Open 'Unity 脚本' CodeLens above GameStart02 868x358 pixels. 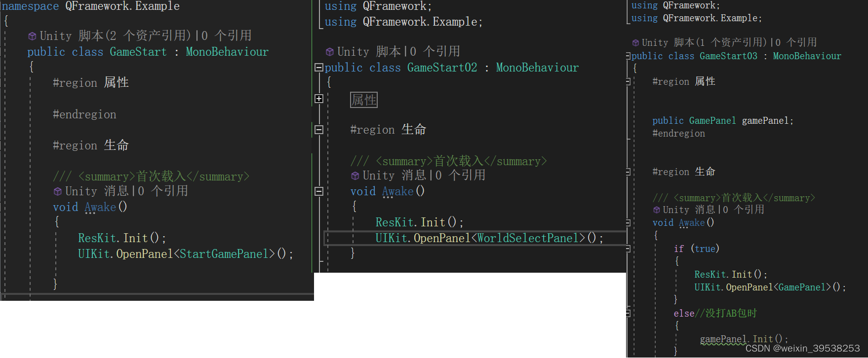[369, 52]
